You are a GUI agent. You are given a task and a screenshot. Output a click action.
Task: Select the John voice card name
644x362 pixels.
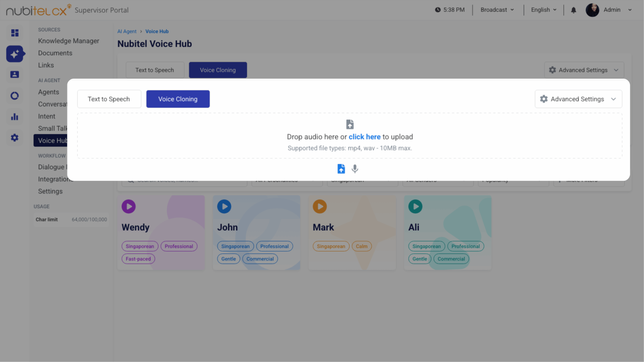pyautogui.click(x=227, y=227)
